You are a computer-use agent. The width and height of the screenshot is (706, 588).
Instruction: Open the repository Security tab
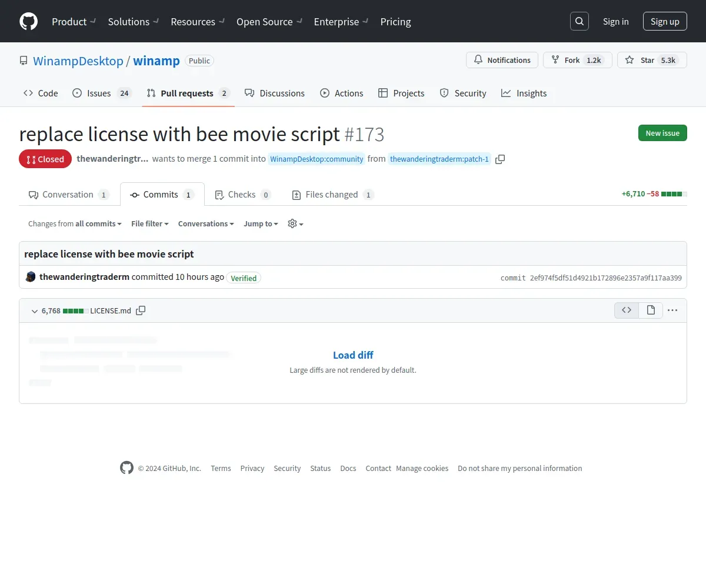coord(463,93)
